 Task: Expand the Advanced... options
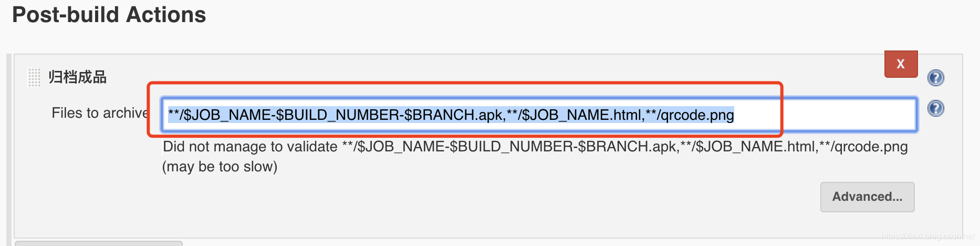point(867,197)
